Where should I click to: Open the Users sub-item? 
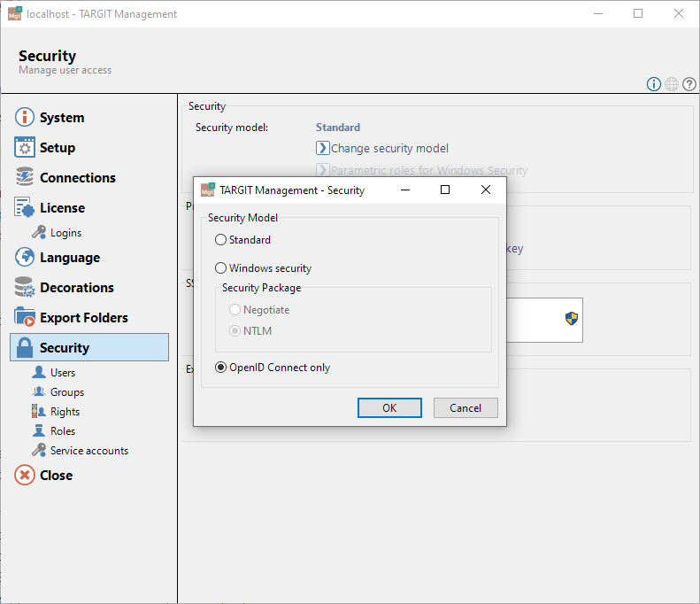[x=63, y=373]
